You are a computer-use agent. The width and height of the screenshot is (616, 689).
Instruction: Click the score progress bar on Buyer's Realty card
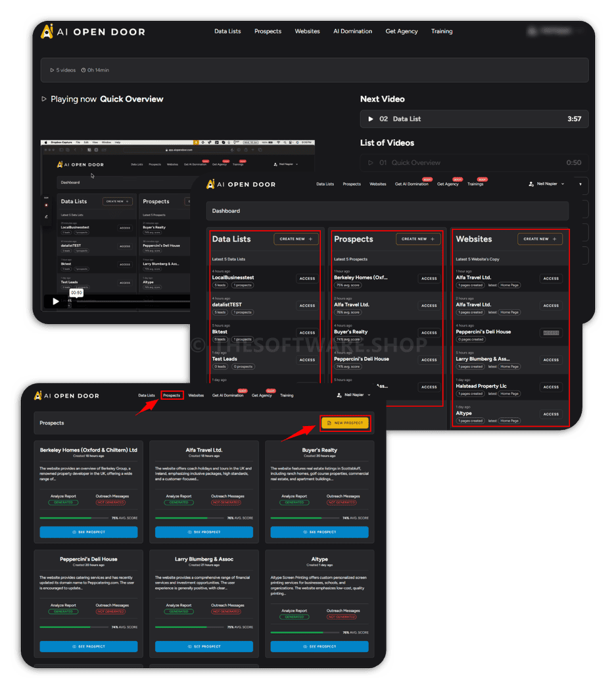click(x=305, y=518)
